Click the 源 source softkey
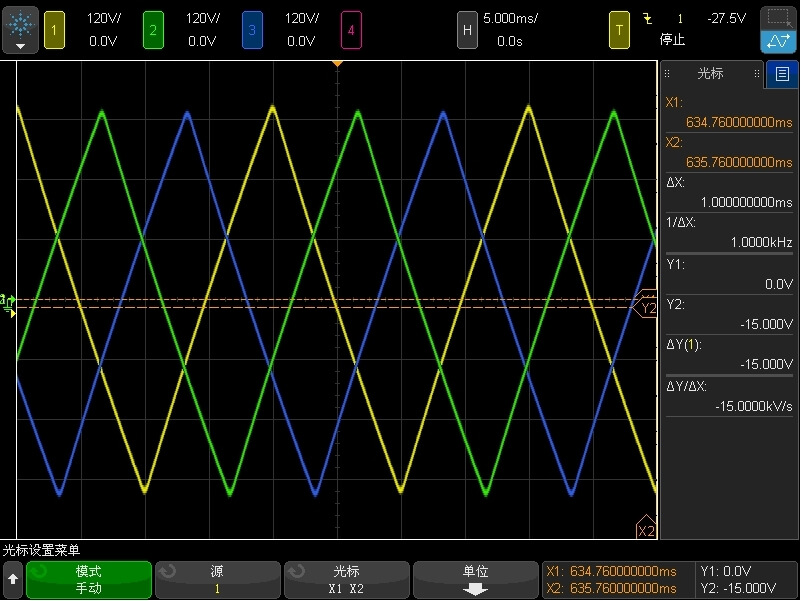Image resolution: width=801 pixels, height=601 pixels. [x=218, y=580]
